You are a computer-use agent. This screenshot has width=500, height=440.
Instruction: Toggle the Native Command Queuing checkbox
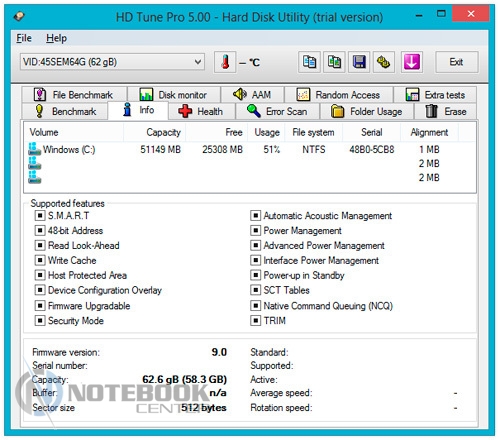tap(255, 305)
